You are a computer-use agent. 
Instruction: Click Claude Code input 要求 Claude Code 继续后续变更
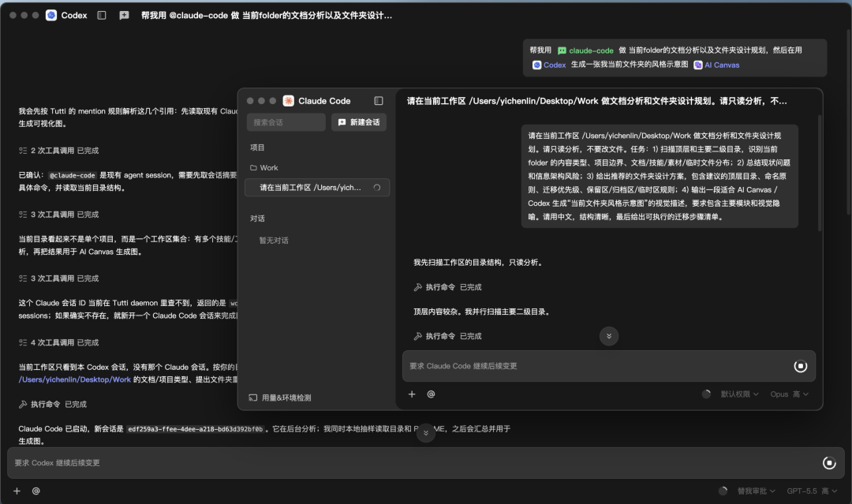(598, 366)
